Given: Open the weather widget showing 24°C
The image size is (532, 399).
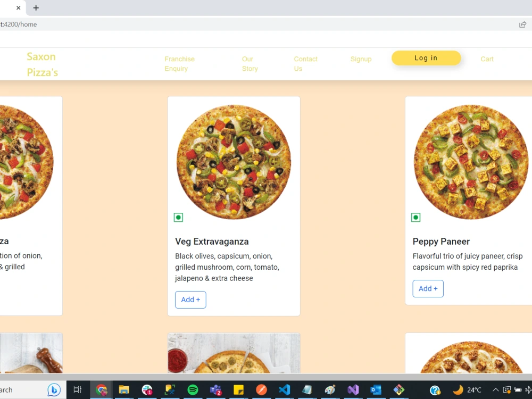Looking at the screenshot, I should click(x=467, y=390).
